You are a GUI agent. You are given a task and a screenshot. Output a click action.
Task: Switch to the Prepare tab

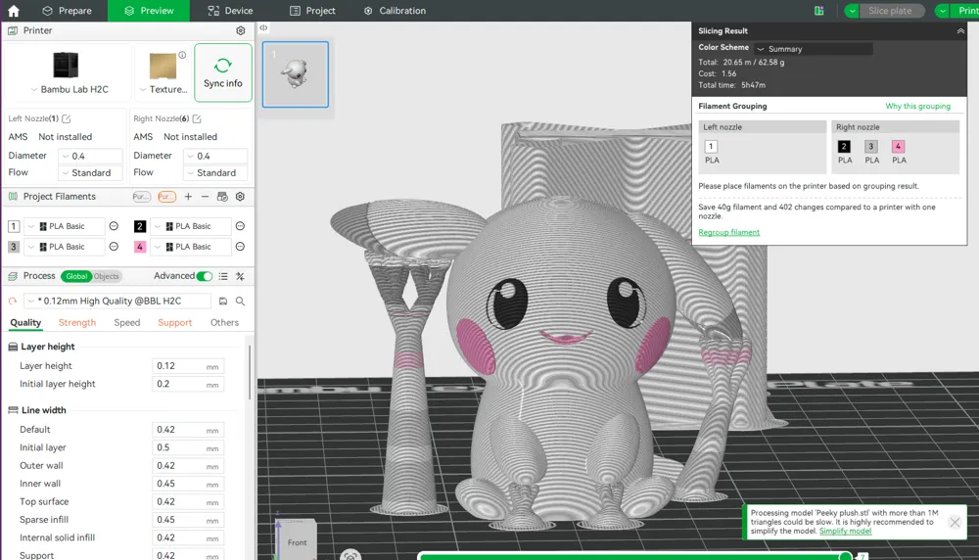(x=67, y=11)
